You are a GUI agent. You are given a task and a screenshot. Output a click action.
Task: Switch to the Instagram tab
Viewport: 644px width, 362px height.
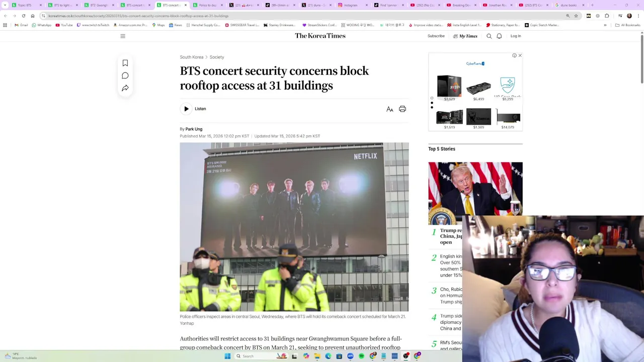[x=353, y=5]
